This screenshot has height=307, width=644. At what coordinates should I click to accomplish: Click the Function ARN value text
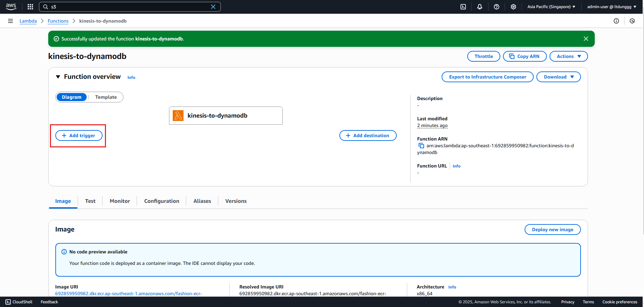tap(496, 149)
